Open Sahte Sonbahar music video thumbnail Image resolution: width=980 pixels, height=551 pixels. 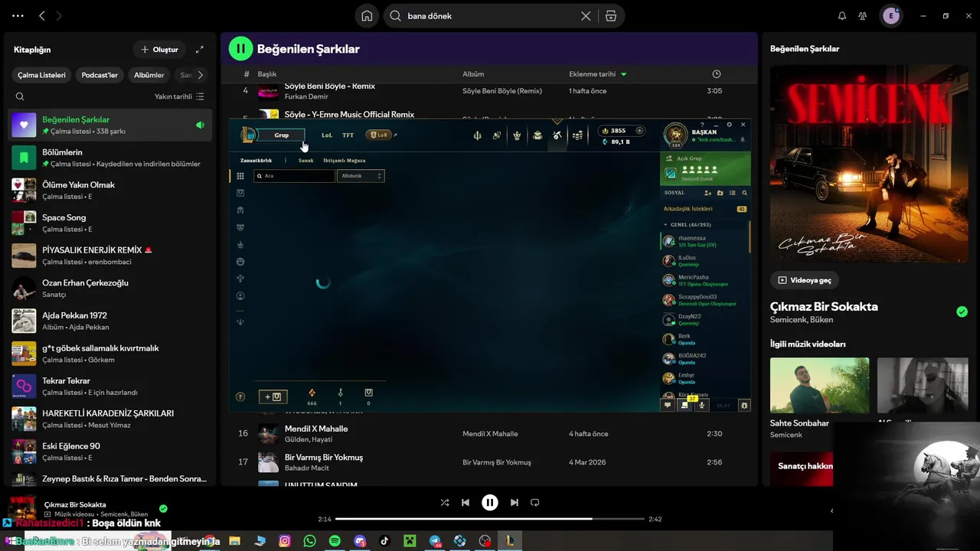pyautogui.click(x=819, y=385)
